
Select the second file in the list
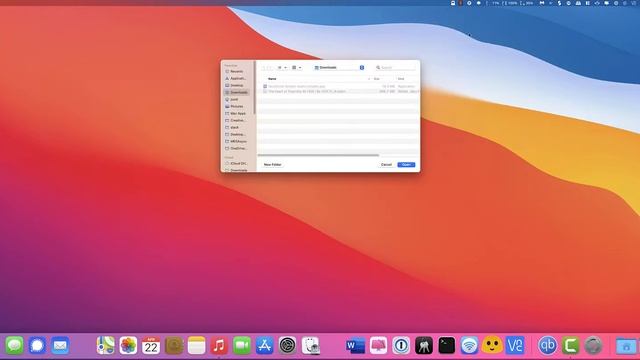338,91
